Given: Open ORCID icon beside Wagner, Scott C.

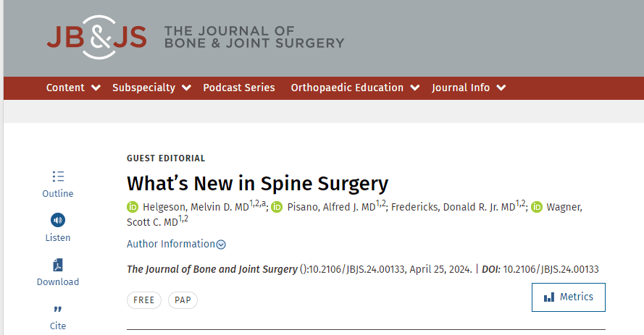Looking at the screenshot, I should tap(537, 207).
